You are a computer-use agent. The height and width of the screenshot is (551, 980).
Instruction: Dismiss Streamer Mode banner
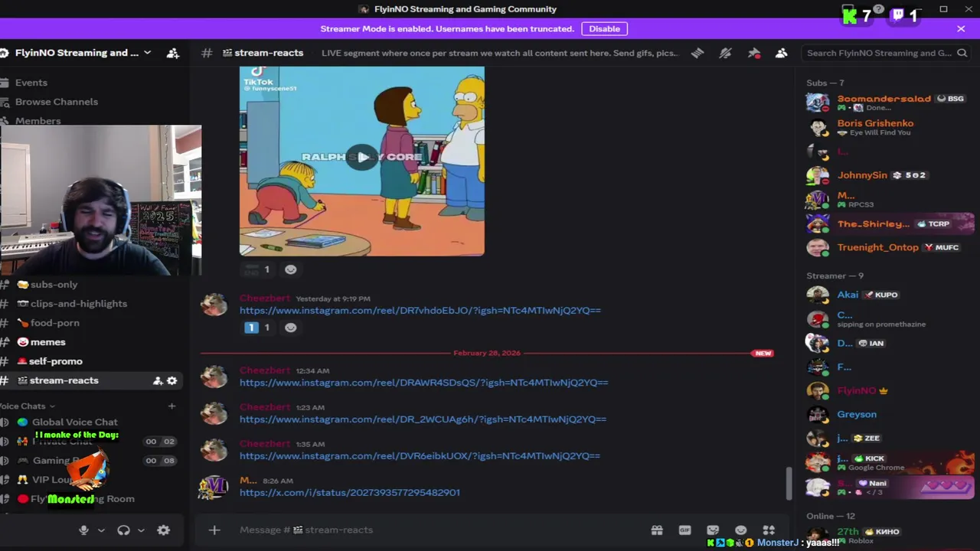tap(961, 28)
